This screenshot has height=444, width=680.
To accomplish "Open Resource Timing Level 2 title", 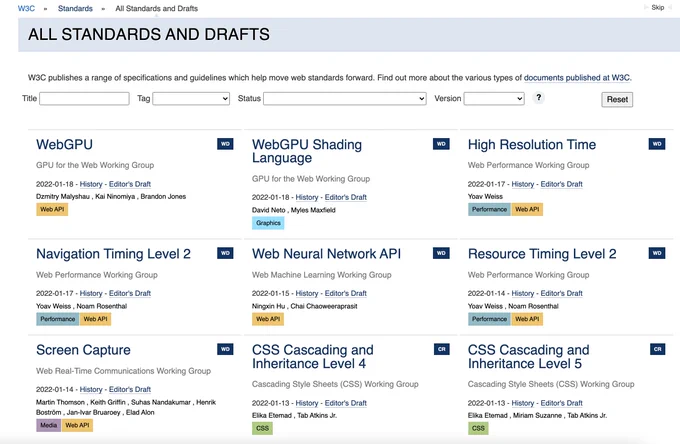I will (542, 254).
